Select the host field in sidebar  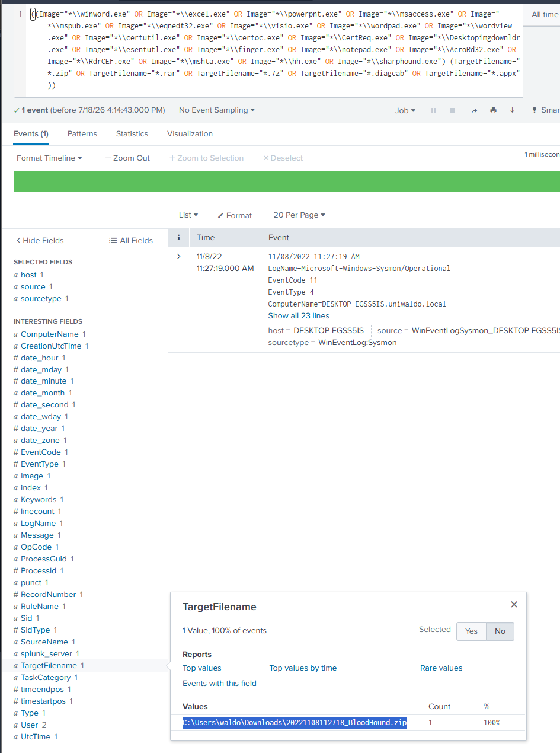[28, 275]
